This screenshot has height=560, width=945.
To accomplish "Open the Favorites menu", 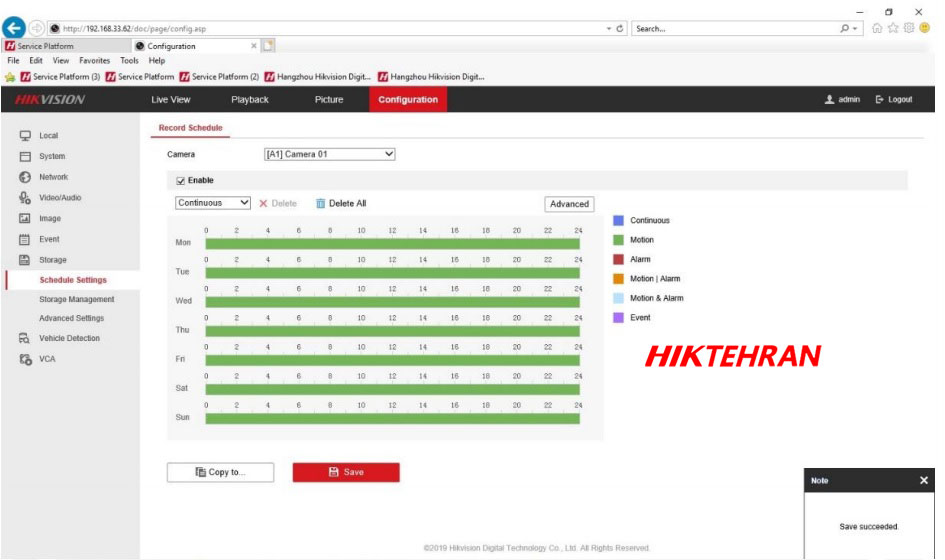I will (x=95, y=60).
